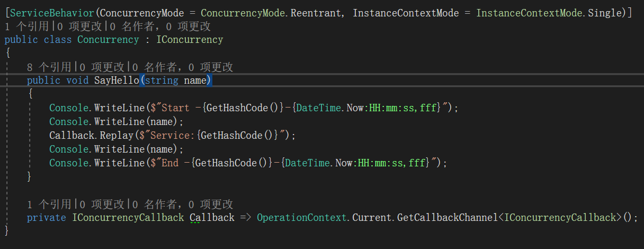Place cursor on the Reentrant value
Viewport: 644px width, 249px height.
(318, 13)
